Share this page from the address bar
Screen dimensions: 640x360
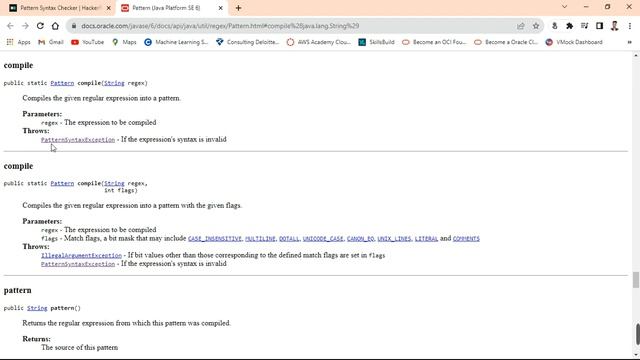(520, 26)
